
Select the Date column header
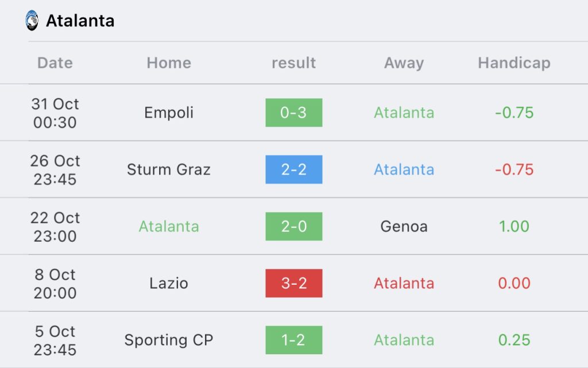[55, 63]
